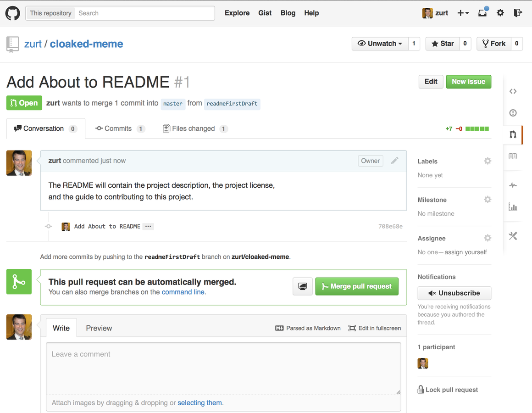Open commit hash 708e68e
The height and width of the screenshot is (413, 532).
pos(391,226)
